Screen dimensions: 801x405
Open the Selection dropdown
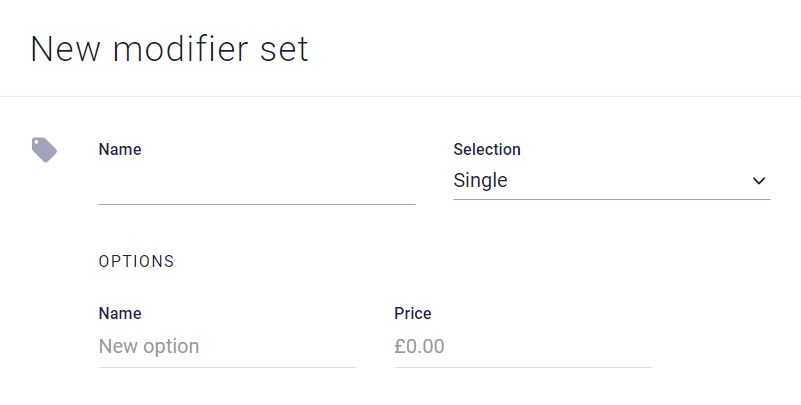tap(611, 181)
